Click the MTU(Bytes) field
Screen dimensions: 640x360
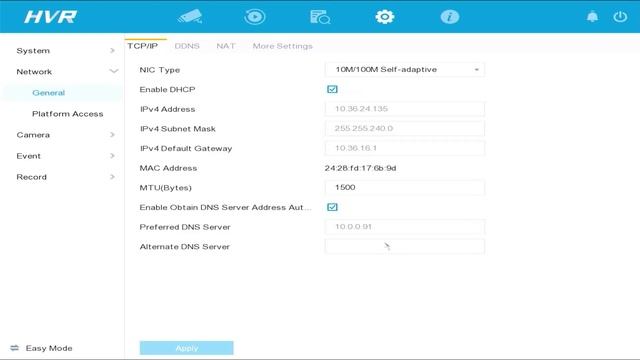point(404,187)
